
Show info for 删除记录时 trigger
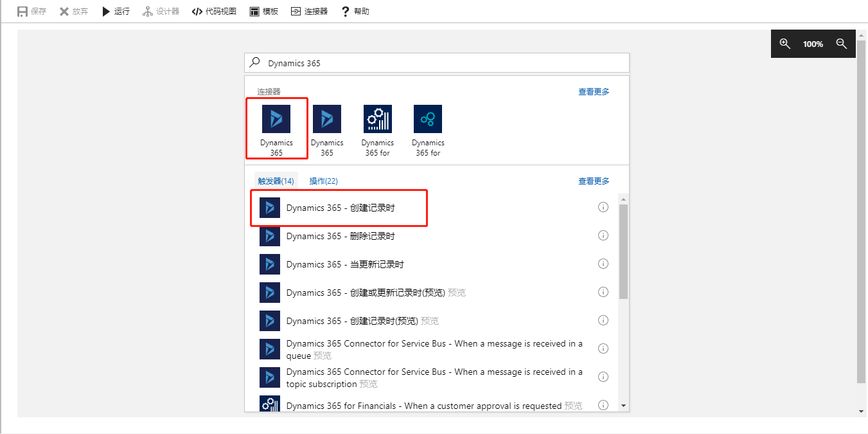coord(603,235)
